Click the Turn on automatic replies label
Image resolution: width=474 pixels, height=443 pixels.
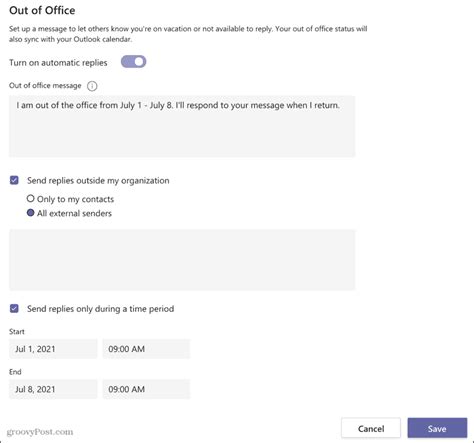tap(58, 63)
